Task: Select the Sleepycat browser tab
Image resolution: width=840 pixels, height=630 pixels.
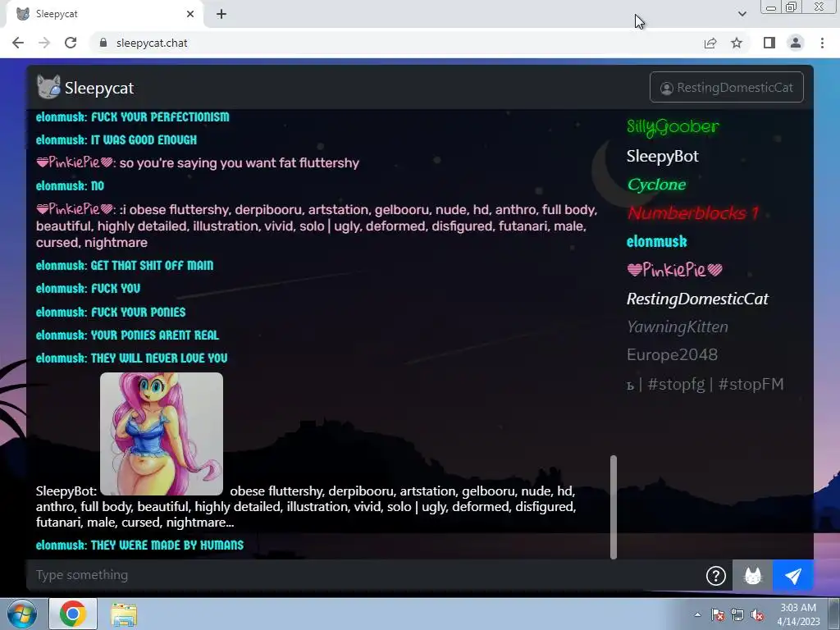Action: (104, 14)
